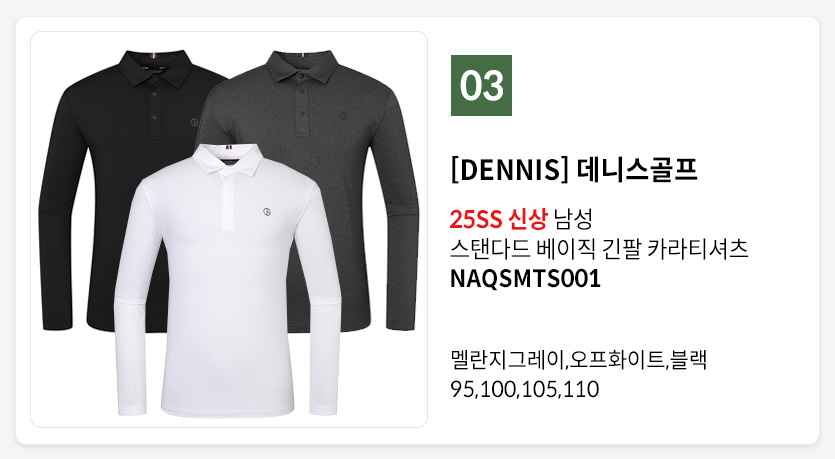Click the logo on the black shirt chest

194,122
